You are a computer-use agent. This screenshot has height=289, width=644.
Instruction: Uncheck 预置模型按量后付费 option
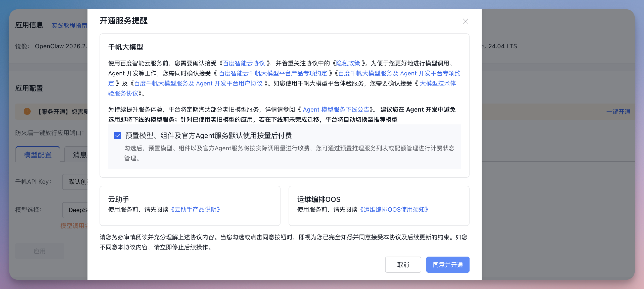coord(117,135)
